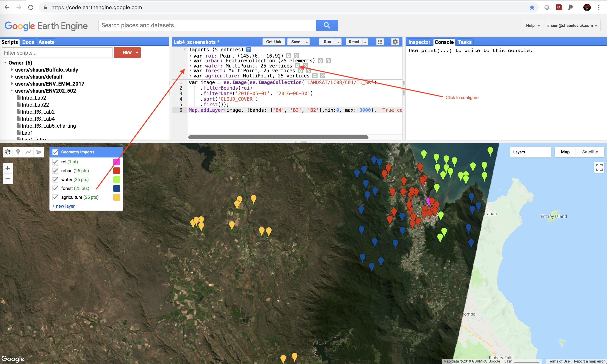This screenshot has width=607, height=364.
Task: Uncheck the forest geometry layer
Action: [x=56, y=188]
